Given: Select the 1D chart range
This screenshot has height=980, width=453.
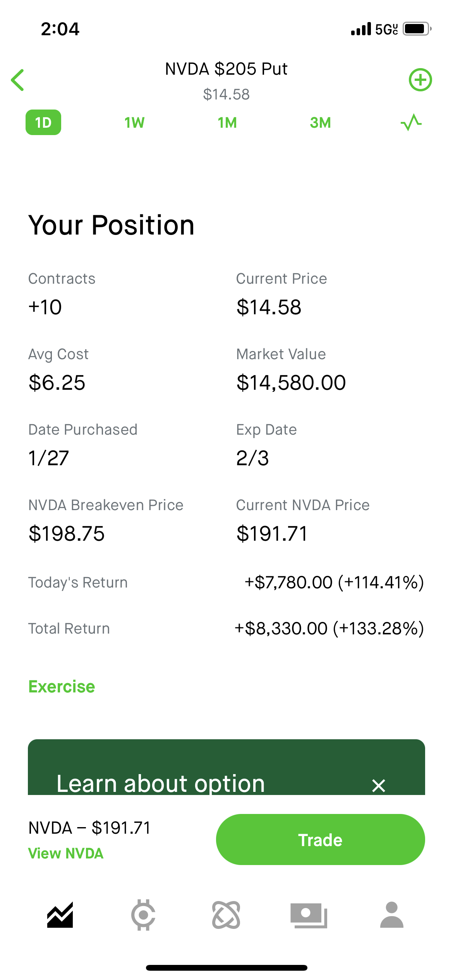Looking at the screenshot, I should (x=43, y=122).
